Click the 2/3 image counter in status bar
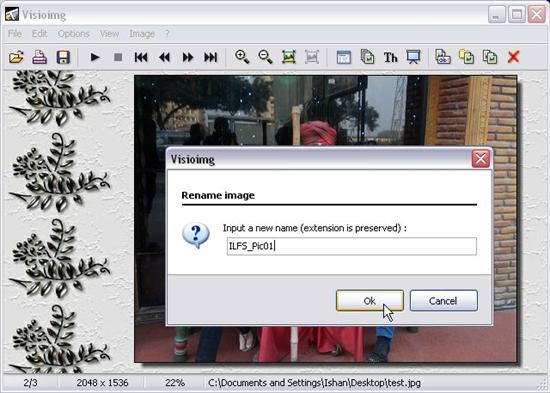The width and height of the screenshot is (550, 393). tap(30, 383)
